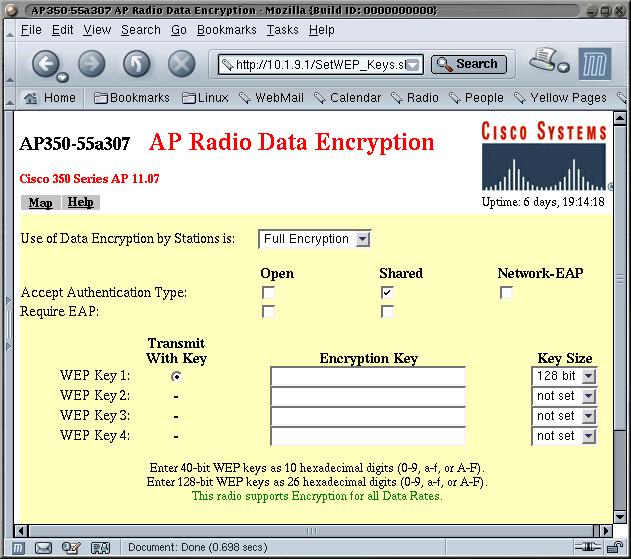631x559 pixels.
Task: Go back with the Back arrow button
Action: pyautogui.click(x=45, y=64)
